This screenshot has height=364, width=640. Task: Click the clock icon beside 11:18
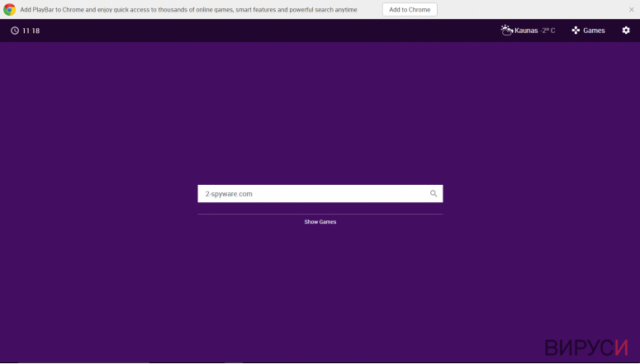pyautogui.click(x=15, y=31)
